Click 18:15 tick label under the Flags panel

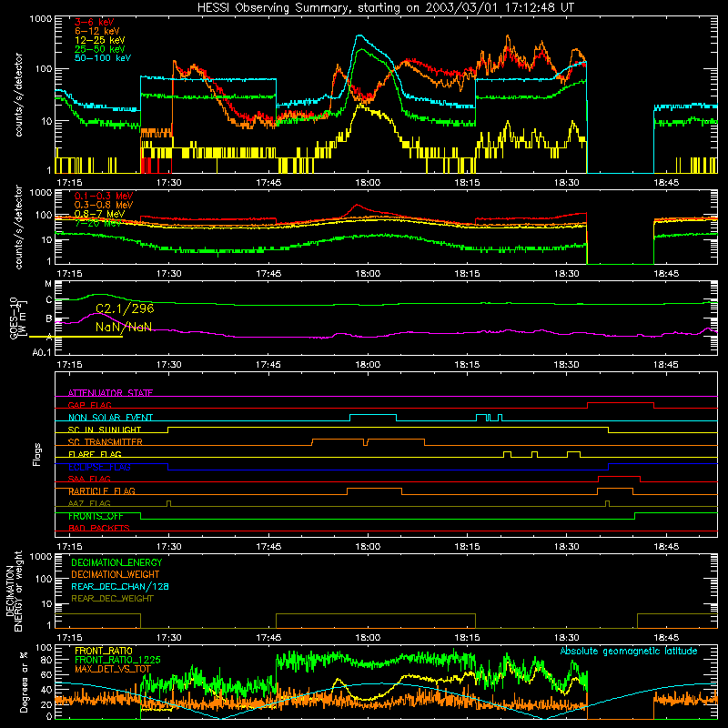pyautogui.click(x=467, y=547)
